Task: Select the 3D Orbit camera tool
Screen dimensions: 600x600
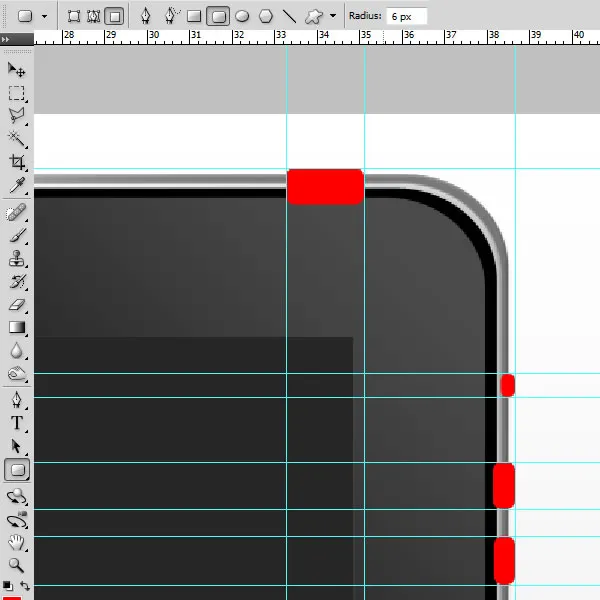Action: (x=16, y=520)
